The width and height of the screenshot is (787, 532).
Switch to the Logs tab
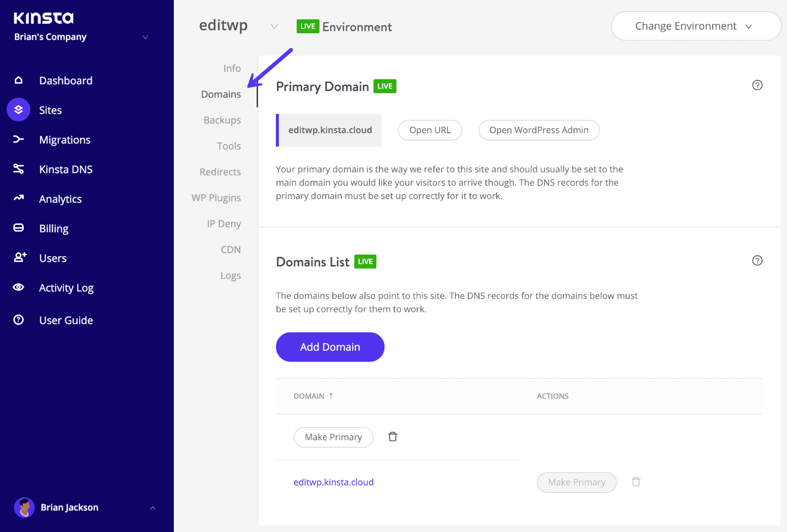click(x=230, y=275)
